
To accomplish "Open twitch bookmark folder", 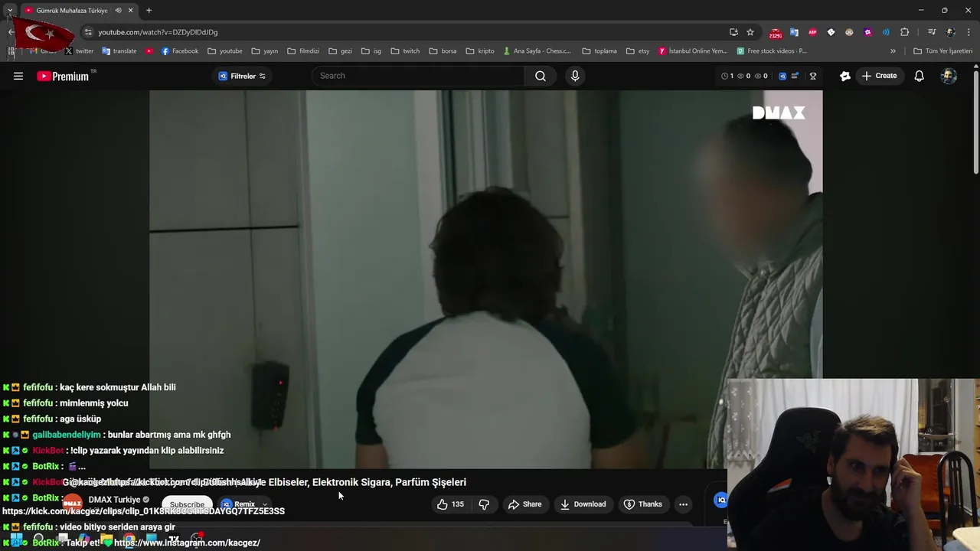I will (406, 51).
